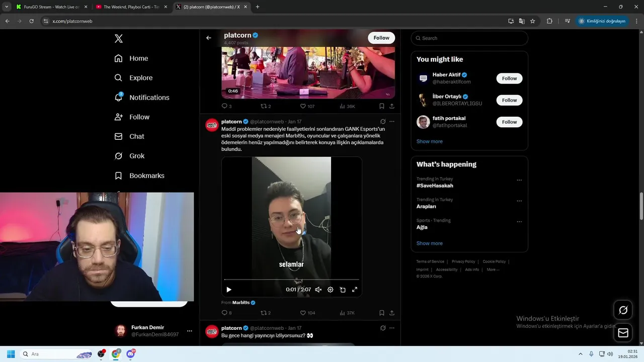Show more suggested accounts

[x=429, y=141]
